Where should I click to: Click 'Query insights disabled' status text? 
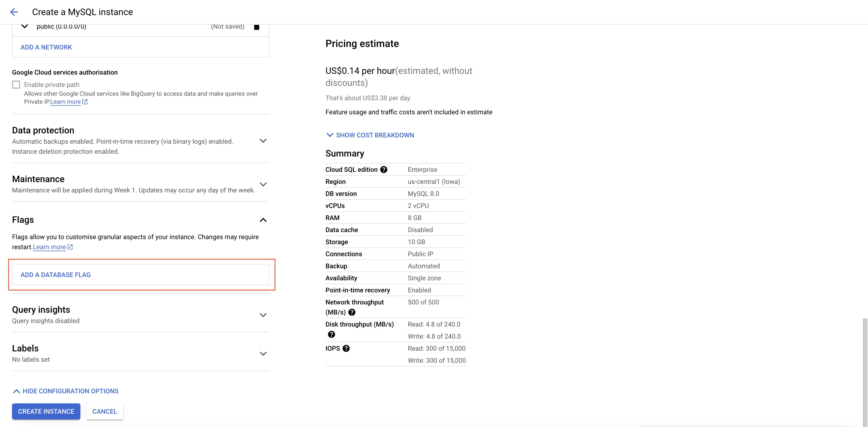pos(46,321)
